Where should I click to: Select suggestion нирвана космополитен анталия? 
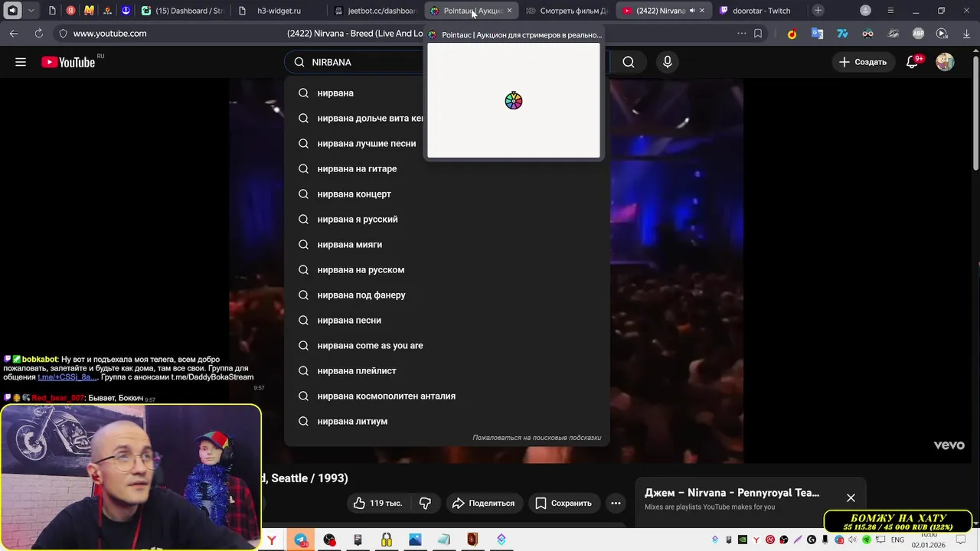[446, 396]
